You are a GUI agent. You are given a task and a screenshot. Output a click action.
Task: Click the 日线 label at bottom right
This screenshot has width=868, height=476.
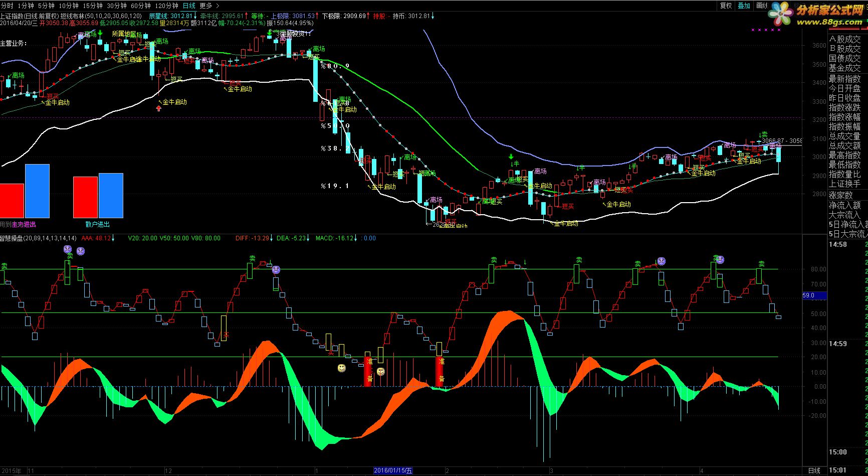pos(814,470)
